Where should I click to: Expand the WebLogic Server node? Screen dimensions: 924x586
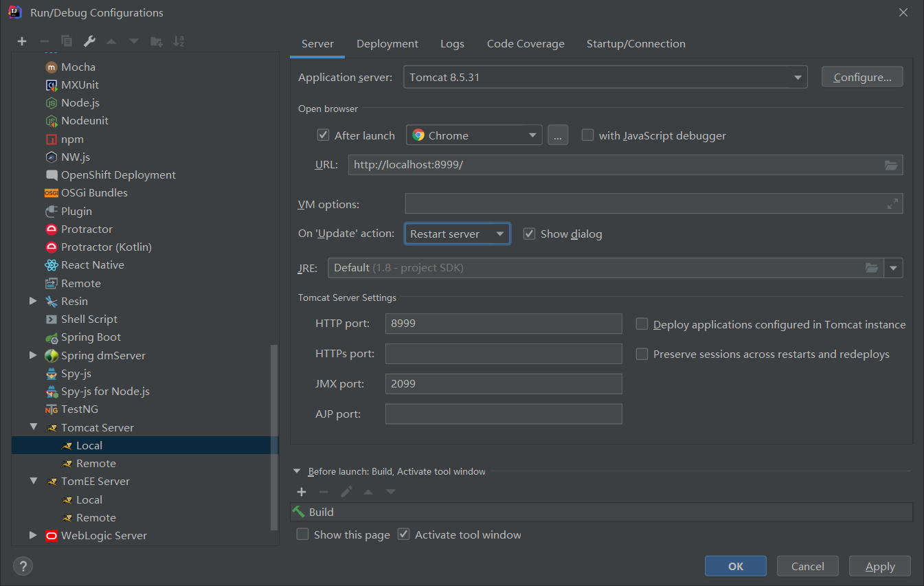(33, 535)
